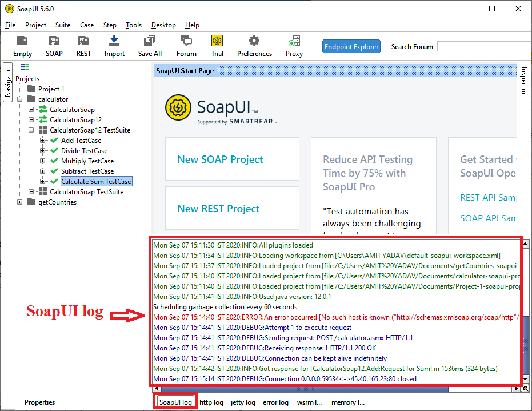Select the getCountries project

[57, 202]
